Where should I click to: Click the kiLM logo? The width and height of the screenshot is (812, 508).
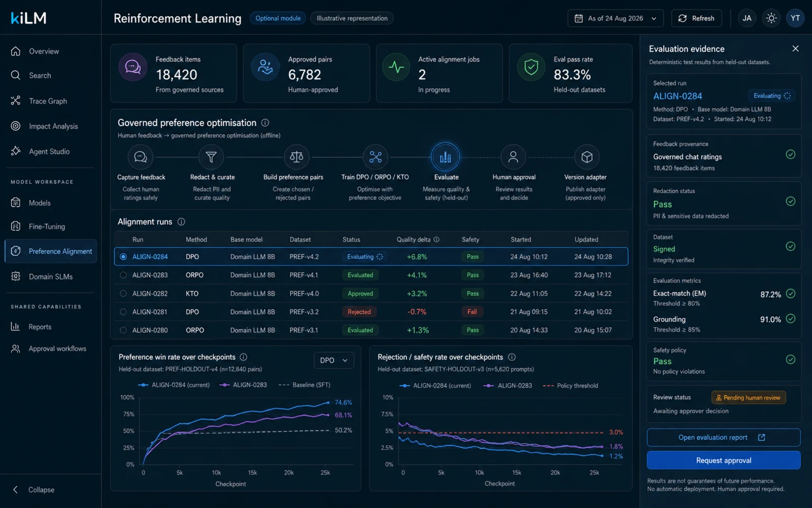pos(28,18)
